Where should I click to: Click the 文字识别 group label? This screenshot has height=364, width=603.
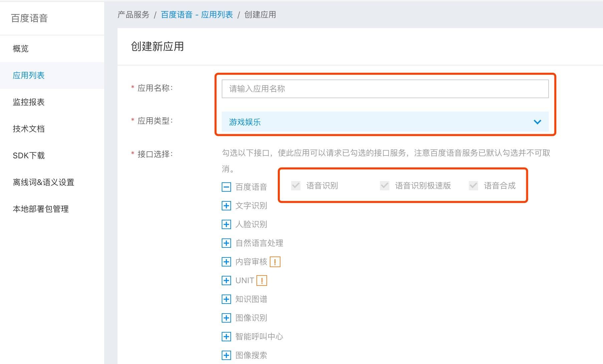coord(251,205)
